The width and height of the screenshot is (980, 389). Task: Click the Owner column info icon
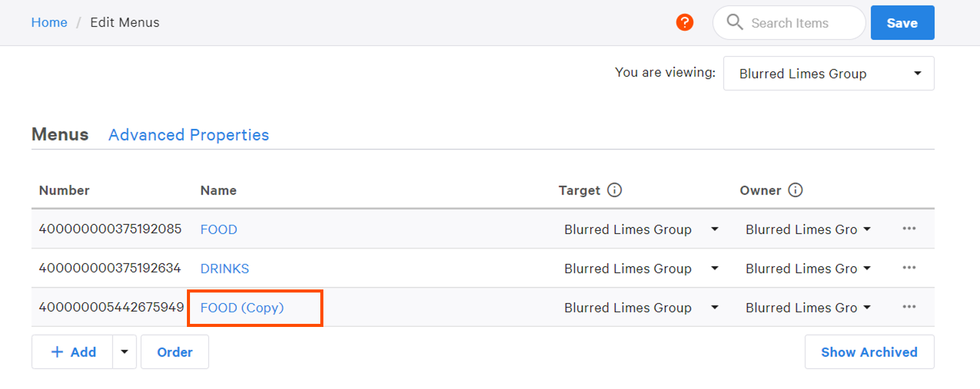click(795, 190)
